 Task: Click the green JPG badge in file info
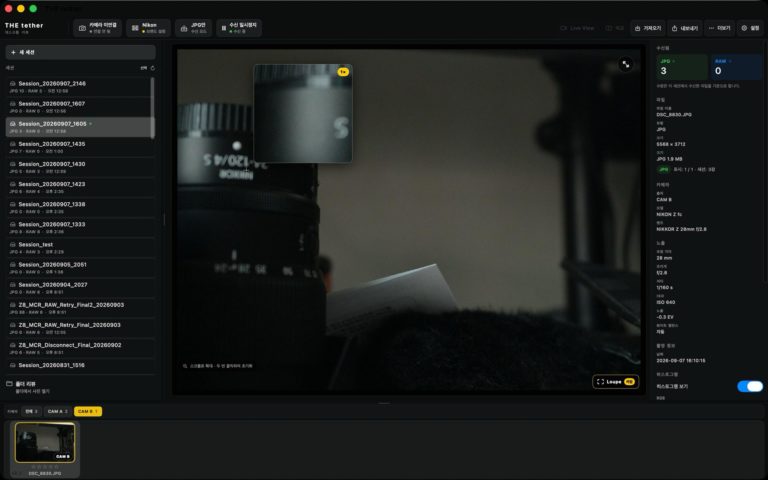(x=663, y=169)
